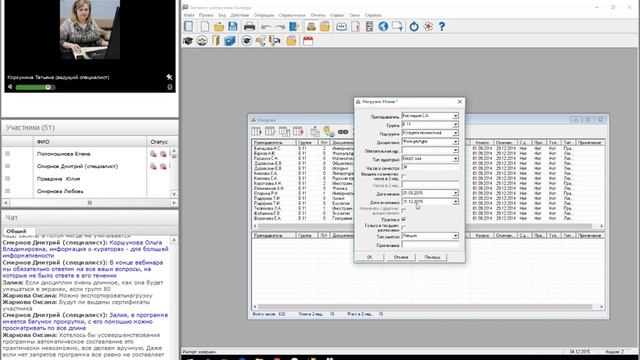640x360 pixels.
Task: Toggle the 'Вводить количество часов в 2 нед.' checkbox
Action: (x=404, y=176)
